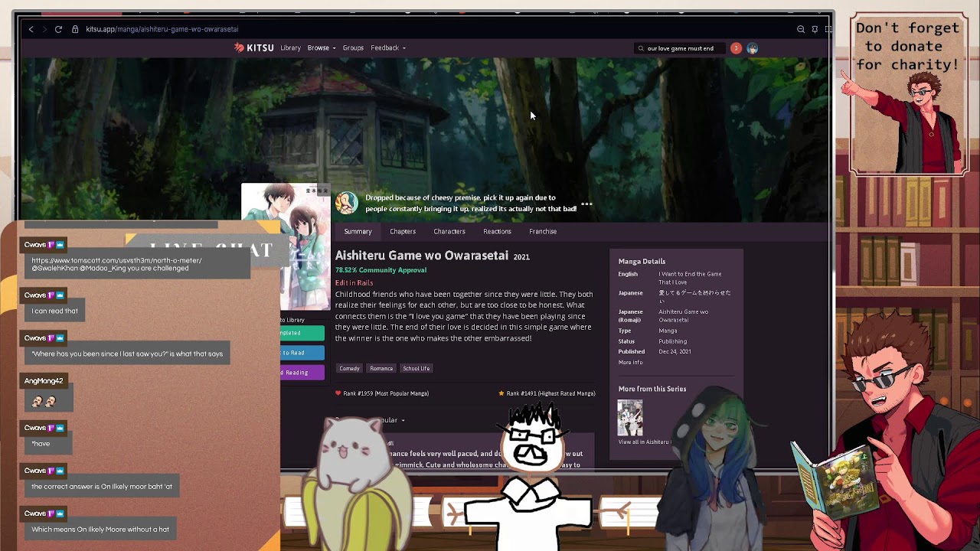Open the tomscott.com link in chat
Screen dimensions: 980x551
click(116, 260)
